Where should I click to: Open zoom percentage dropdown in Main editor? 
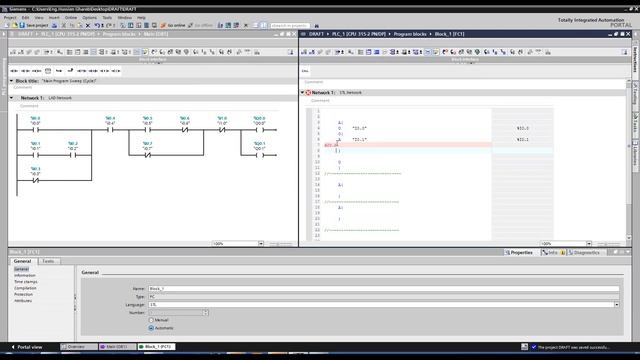(261, 244)
